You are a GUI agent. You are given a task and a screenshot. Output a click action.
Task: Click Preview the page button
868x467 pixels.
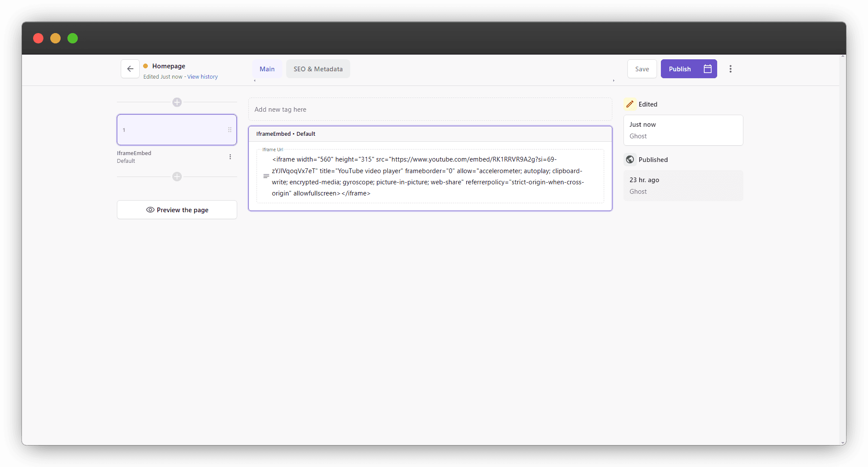177,210
